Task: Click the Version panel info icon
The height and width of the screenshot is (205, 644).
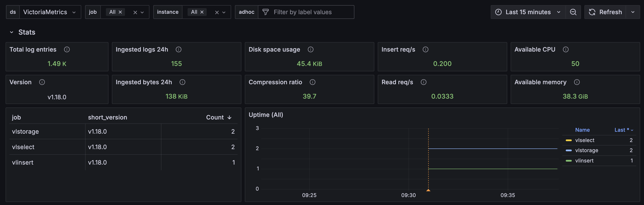Action: point(42,82)
